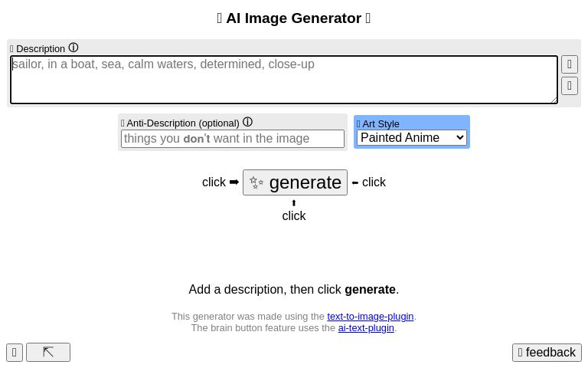Click the sparkle stars icon on the generate button
588x368 pixels.
(256, 182)
